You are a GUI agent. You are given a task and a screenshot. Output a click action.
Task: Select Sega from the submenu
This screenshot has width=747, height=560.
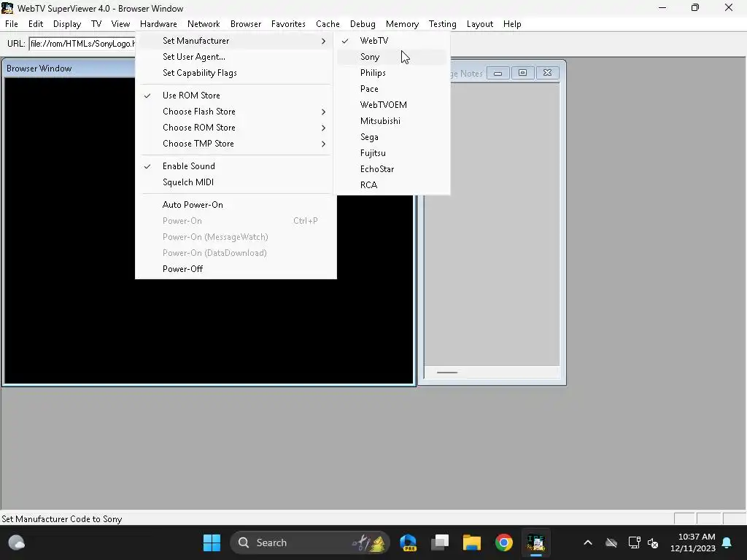pyautogui.click(x=392, y=137)
